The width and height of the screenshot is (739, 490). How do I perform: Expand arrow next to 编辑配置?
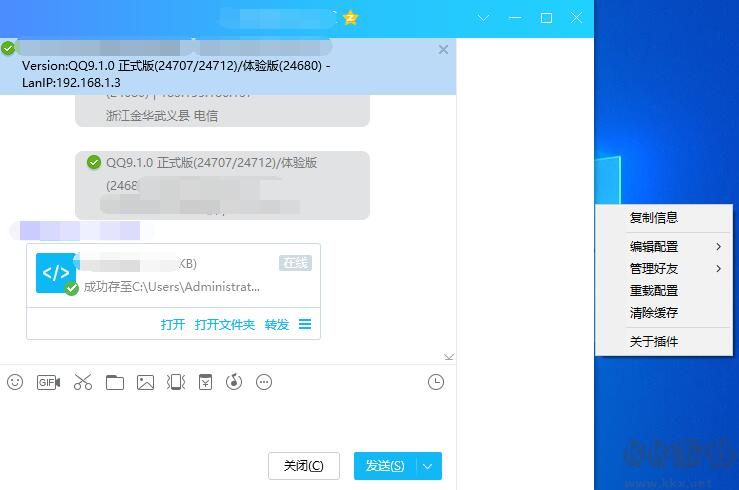tap(718, 246)
